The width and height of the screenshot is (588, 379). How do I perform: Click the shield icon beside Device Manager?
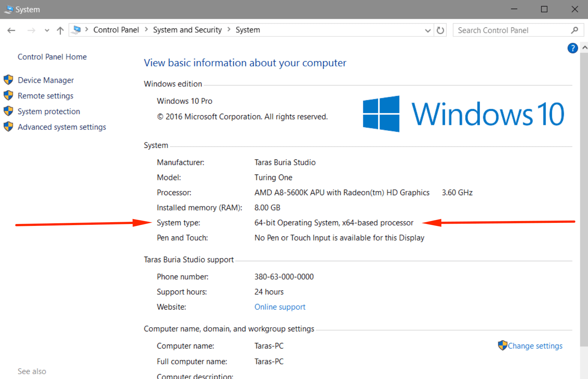pos(8,80)
